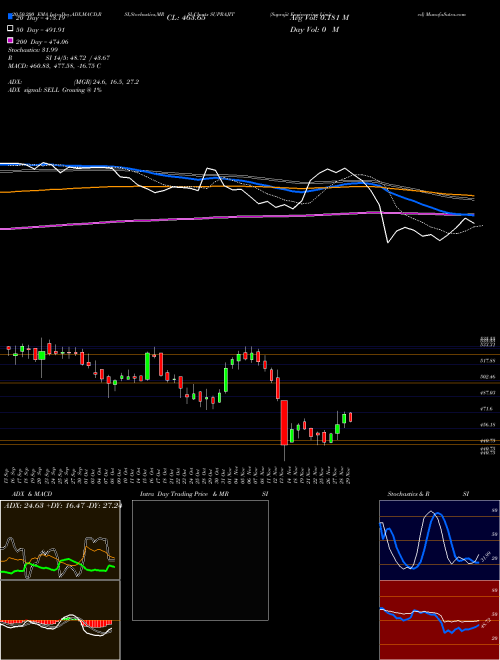Click the large red gap-down candlestick
This screenshot has height=660, width=500.
pos(284,423)
